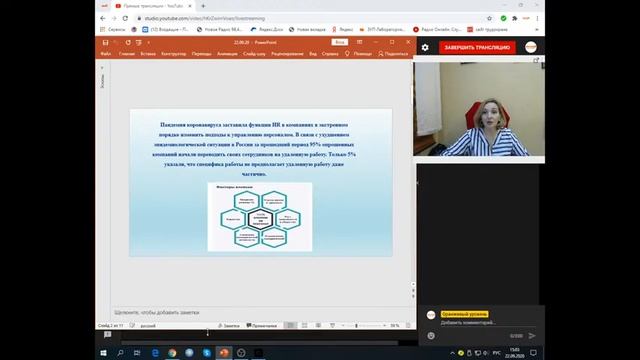Switch to Normal view in status bar
Image resolution: width=640 pixels, height=360 pixels.
tap(291, 326)
